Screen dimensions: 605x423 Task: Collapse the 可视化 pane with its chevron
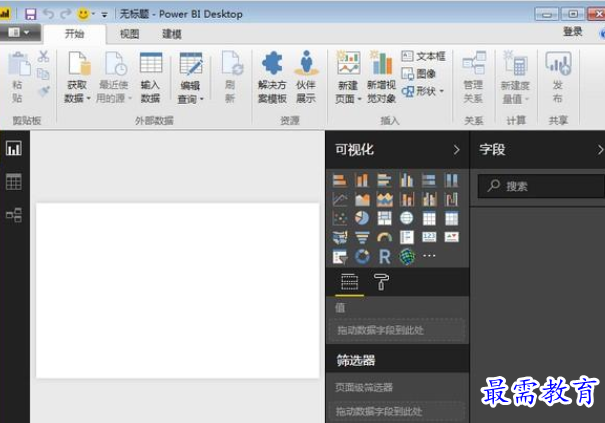click(456, 150)
